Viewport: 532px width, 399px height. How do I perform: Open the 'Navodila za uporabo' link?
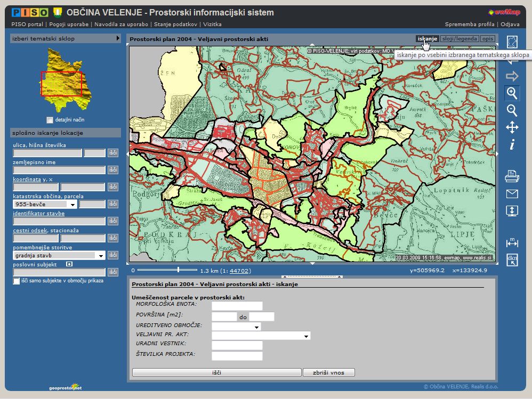coord(122,24)
